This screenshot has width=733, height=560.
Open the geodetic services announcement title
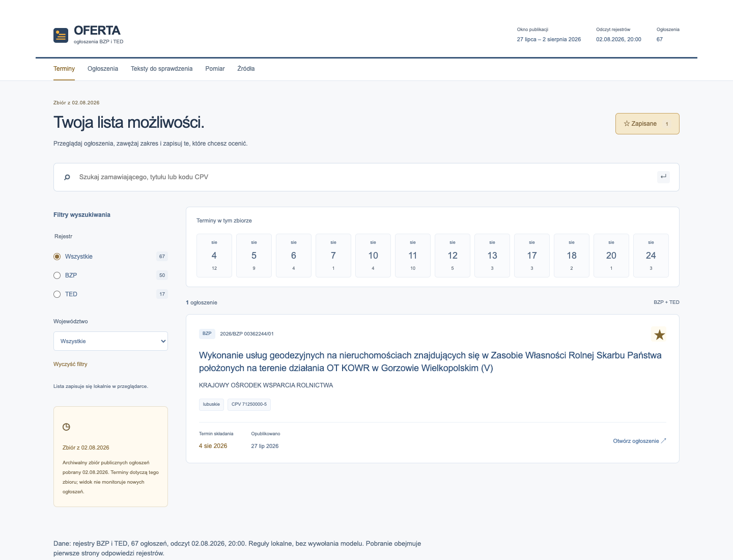[430, 361]
